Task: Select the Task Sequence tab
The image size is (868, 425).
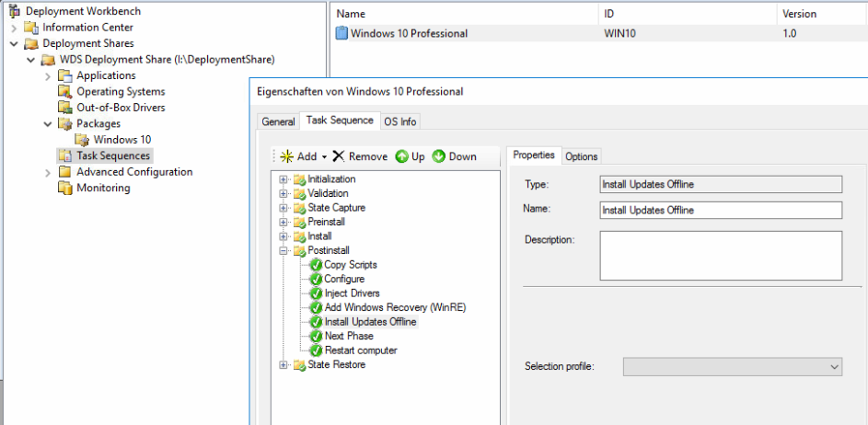Action: pos(340,121)
